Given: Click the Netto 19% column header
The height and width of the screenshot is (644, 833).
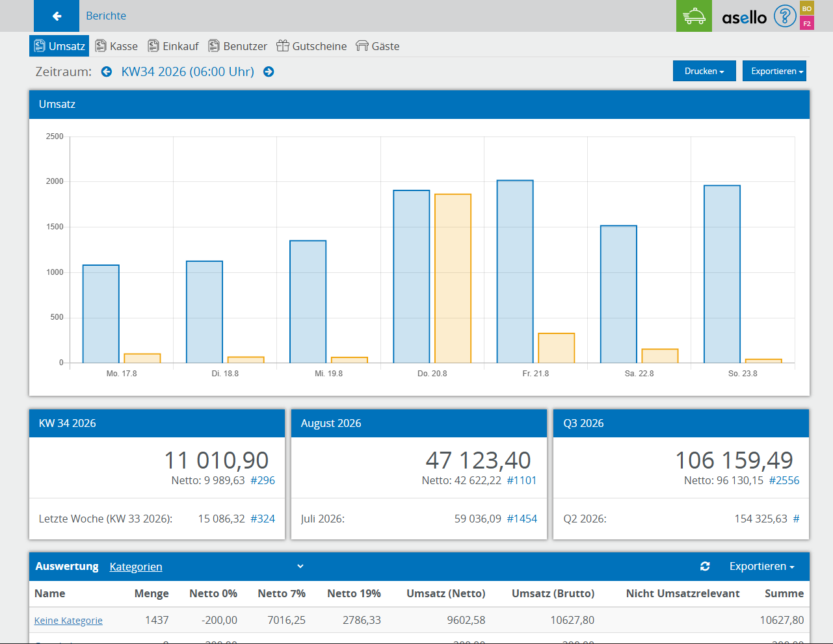Looking at the screenshot, I should tap(354, 593).
